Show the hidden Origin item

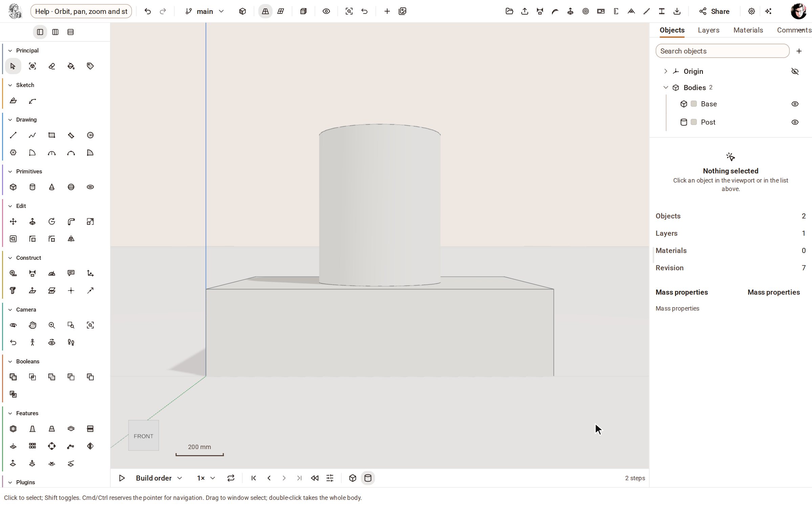tap(795, 71)
